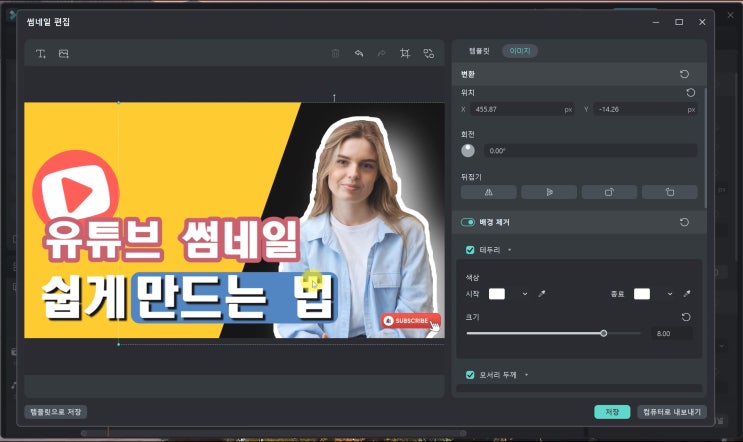Screen dimensions: 743x442
Task: Pick start color with eyedropper
Action: point(542,294)
